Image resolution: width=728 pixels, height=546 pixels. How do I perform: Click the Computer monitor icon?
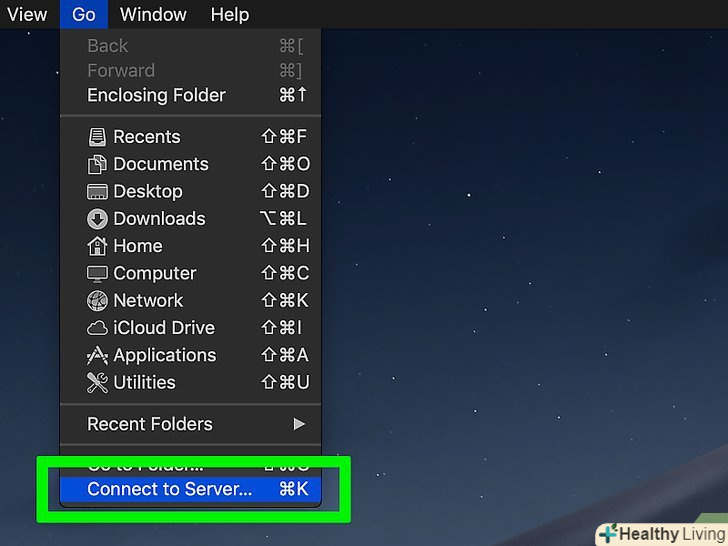97,274
